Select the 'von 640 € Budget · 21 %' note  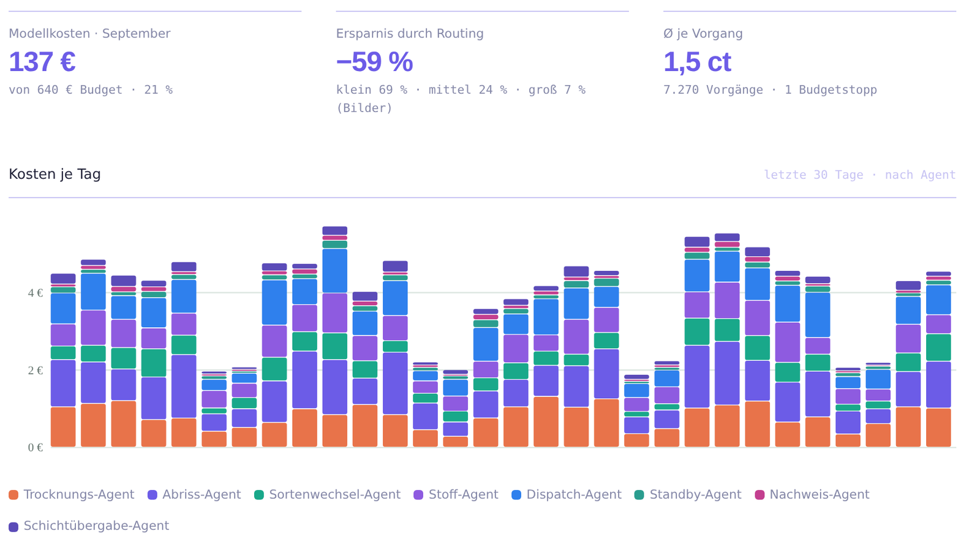91,90
